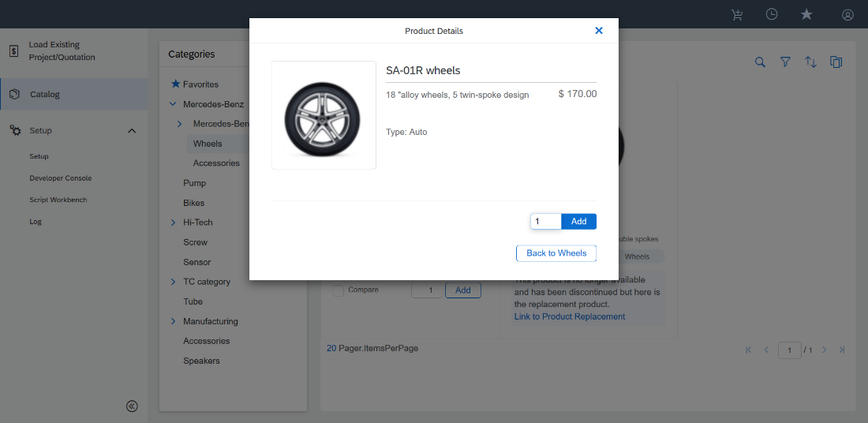
Task: Tick the Compare checkbox
Action: (x=339, y=290)
